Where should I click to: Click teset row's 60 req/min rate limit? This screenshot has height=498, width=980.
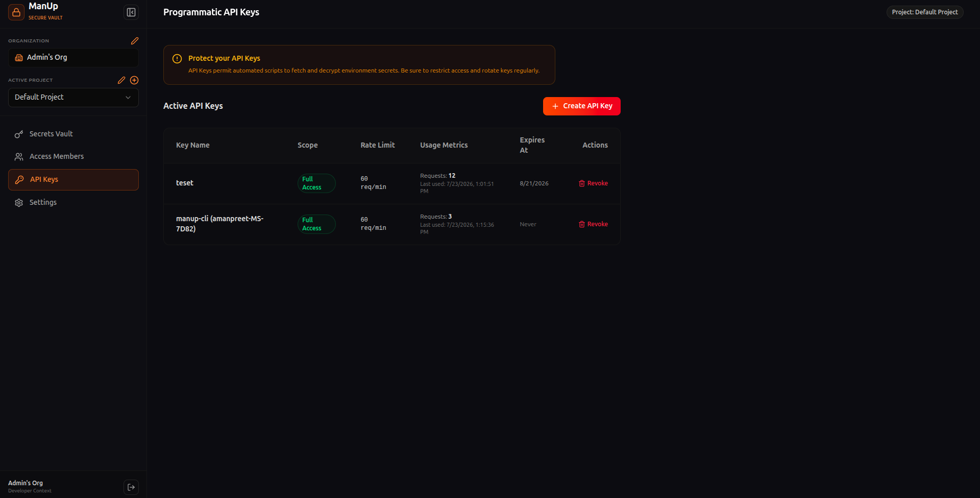click(x=374, y=183)
